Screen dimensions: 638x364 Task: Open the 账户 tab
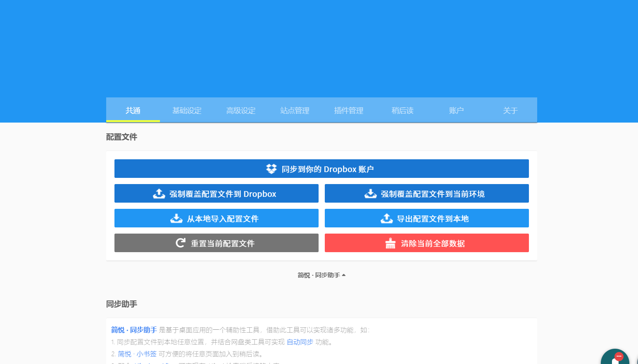pos(456,110)
